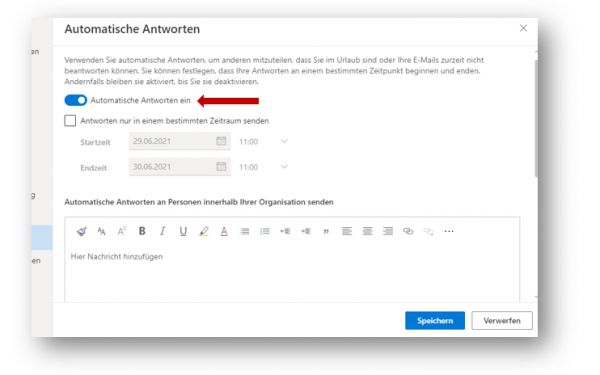Click the remove hyperlink icon

(429, 231)
